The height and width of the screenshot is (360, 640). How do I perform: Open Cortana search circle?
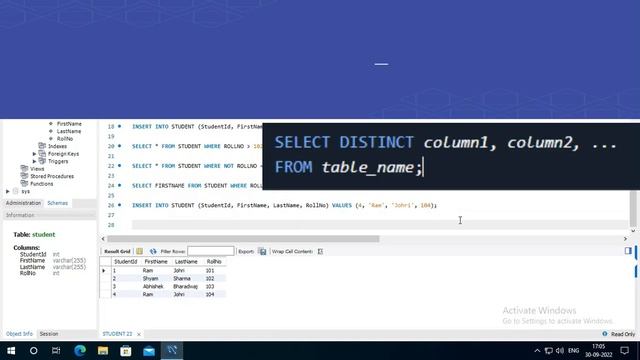[x=33, y=351]
